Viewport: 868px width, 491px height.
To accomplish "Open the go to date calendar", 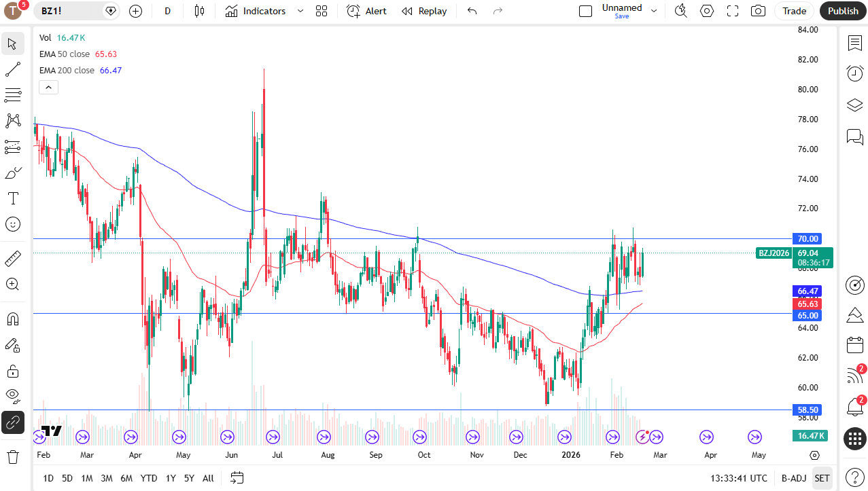I will 237,478.
